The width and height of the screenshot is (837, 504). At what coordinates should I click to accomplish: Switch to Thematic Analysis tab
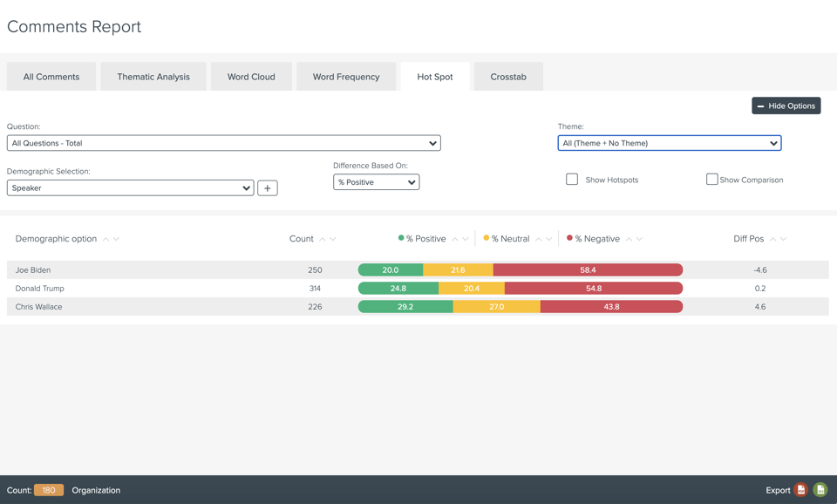(x=153, y=77)
